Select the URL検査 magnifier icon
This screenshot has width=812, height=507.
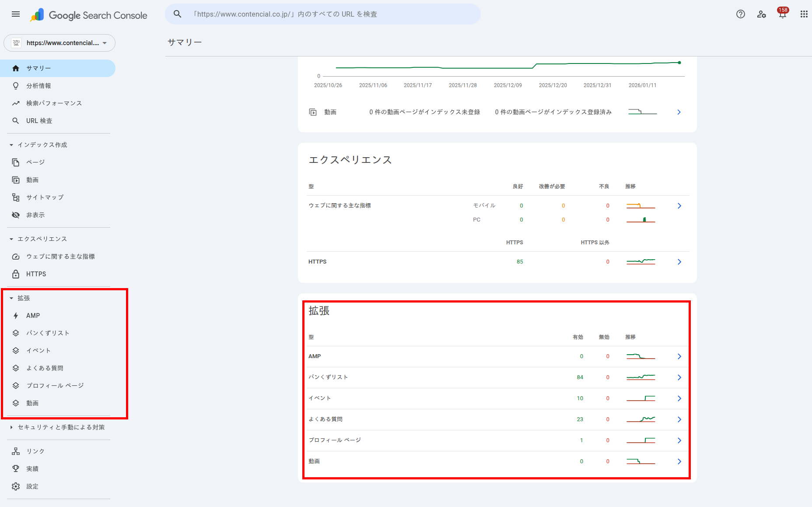coord(16,120)
